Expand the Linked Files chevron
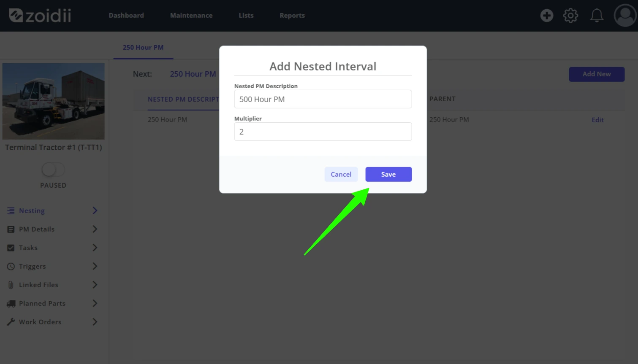The width and height of the screenshot is (638, 364). [x=95, y=285]
